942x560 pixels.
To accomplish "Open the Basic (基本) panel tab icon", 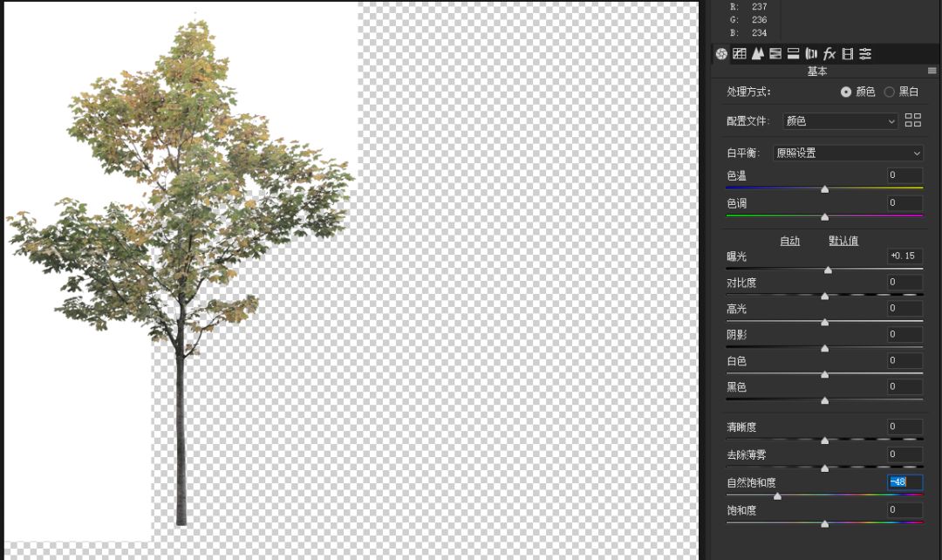I will (721, 54).
